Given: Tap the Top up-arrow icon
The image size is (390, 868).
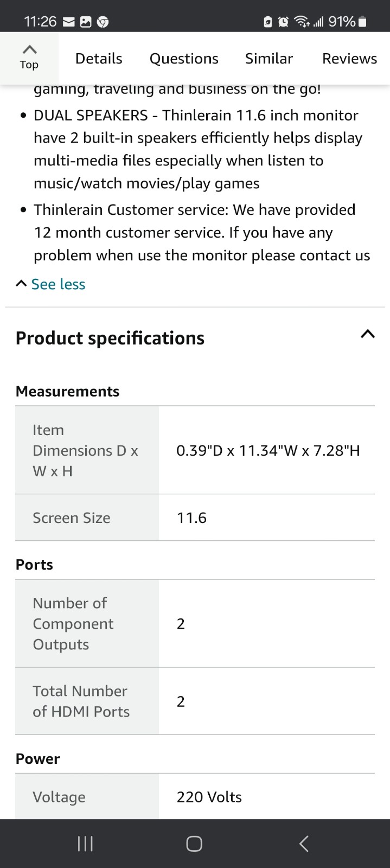Looking at the screenshot, I should (x=29, y=49).
